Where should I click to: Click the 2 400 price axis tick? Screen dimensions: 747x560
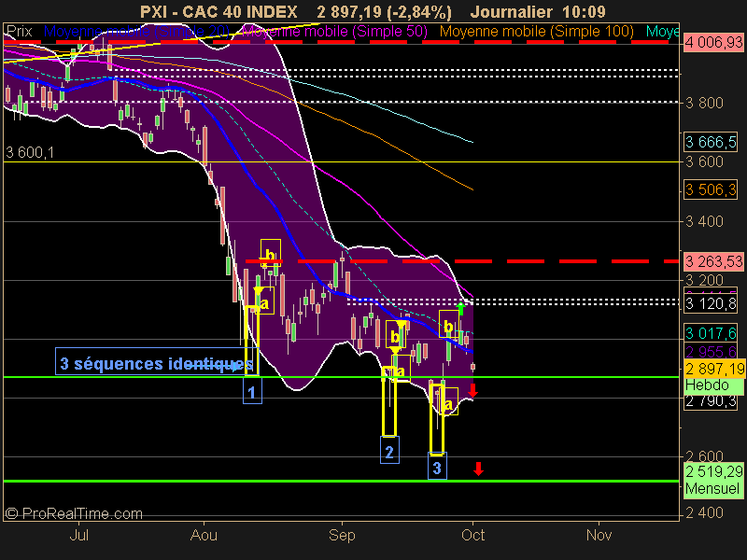[x=705, y=512]
